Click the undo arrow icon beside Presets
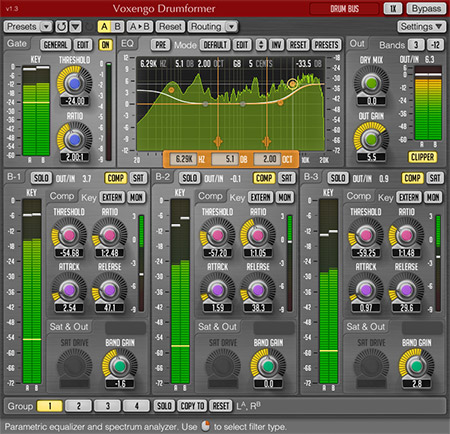 click(62, 27)
